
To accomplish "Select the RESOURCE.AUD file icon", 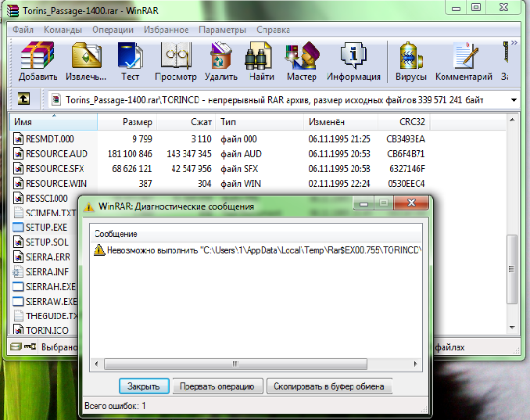I will click(x=18, y=154).
